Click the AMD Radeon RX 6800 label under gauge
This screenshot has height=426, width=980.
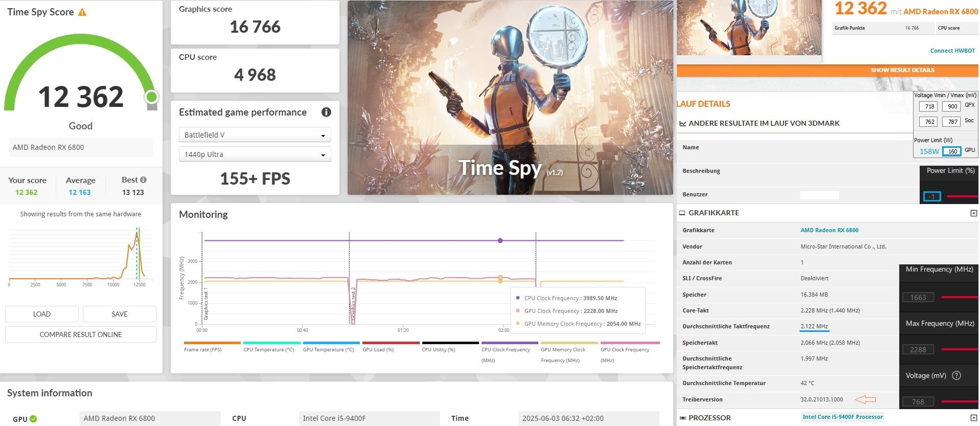(80, 147)
